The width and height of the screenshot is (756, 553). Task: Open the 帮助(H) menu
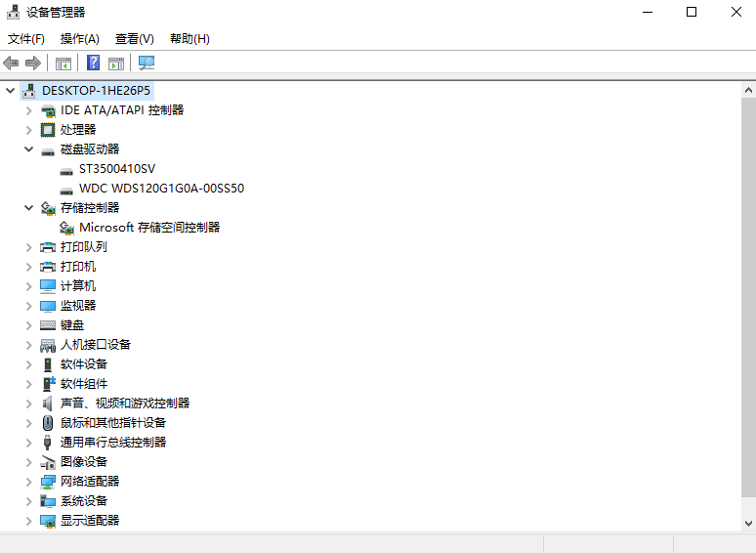click(x=189, y=38)
